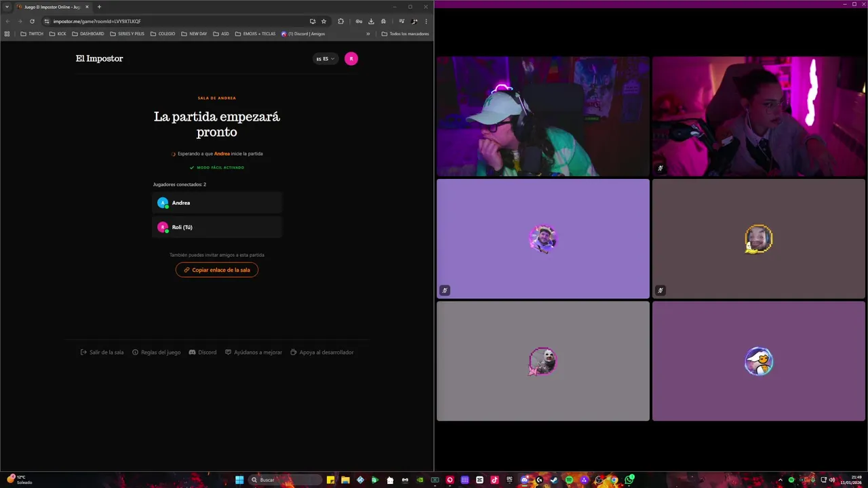Click Copiar enlace de la sala button
Screen dimensions: 868x488
point(217,270)
